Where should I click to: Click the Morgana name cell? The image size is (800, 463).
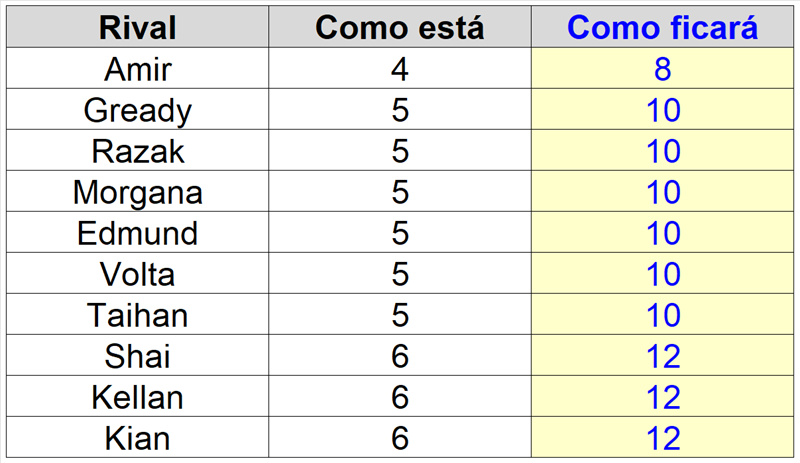tap(137, 192)
